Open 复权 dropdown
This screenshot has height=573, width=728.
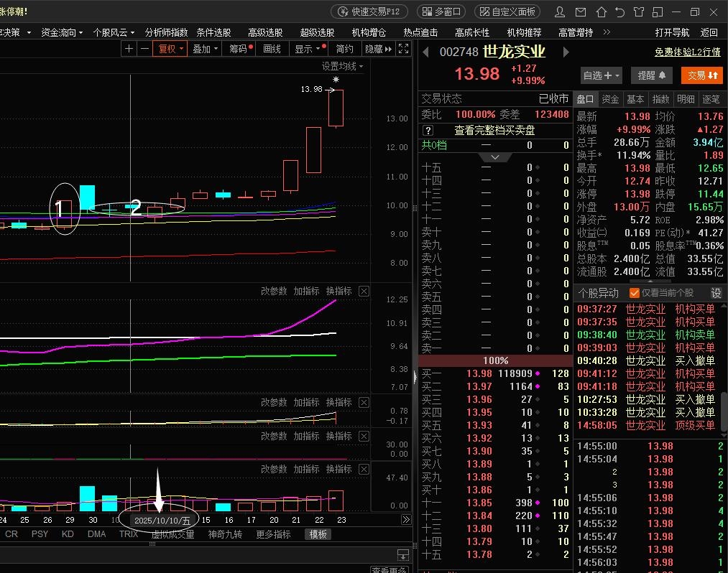171,49
